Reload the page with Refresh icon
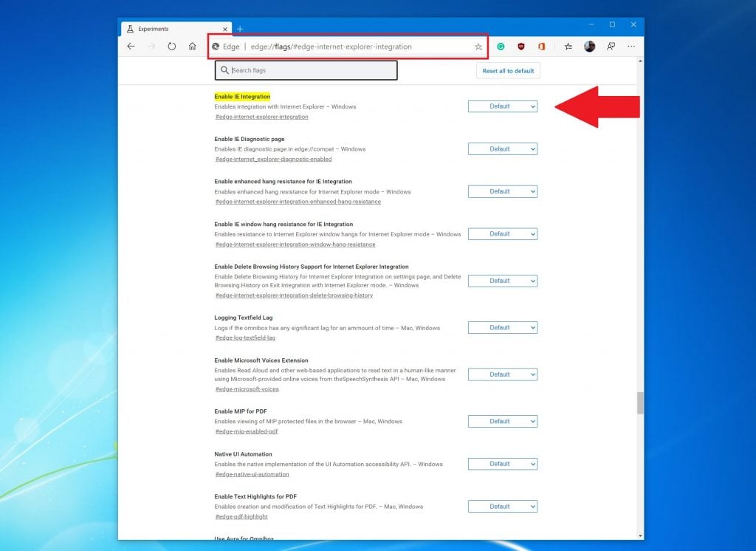This screenshot has width=756, height=551. point(171,47)
